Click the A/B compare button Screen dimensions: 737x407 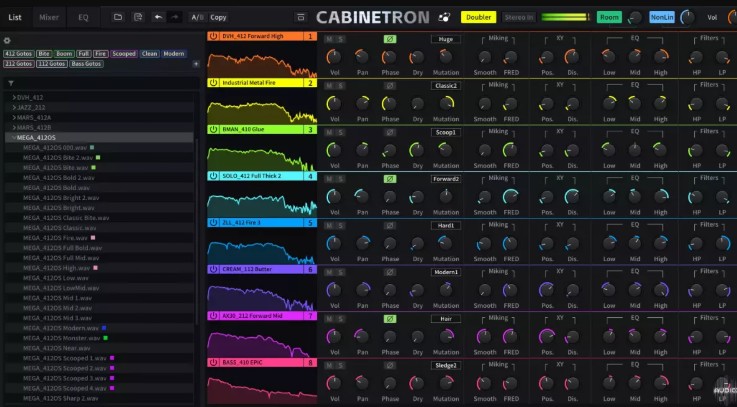coord(197,17)
